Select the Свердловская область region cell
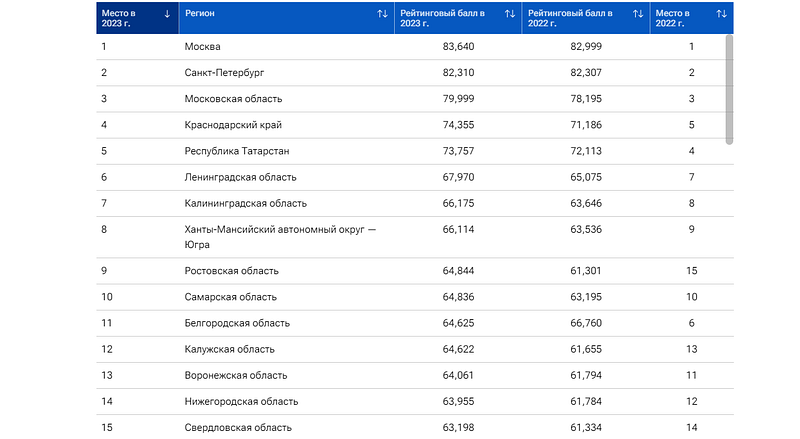The width and height of the screenshot is (800, 439). [238, 427]
